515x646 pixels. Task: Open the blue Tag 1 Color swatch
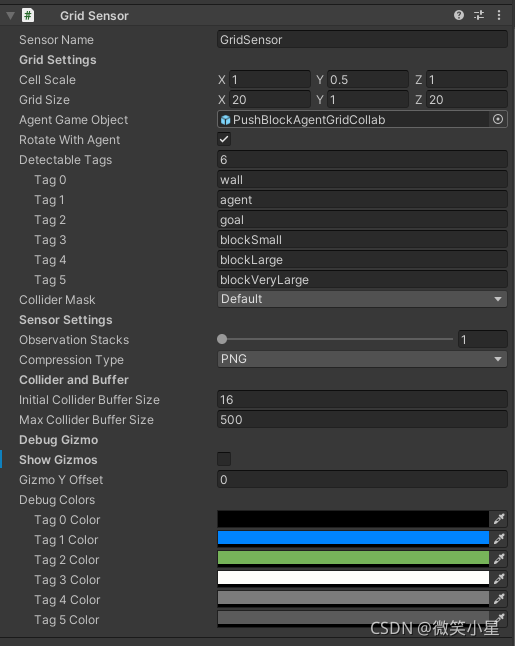[353, 538]
